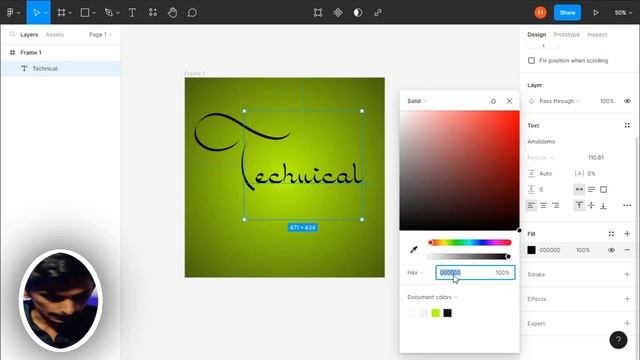This screenshot has height=360, width=640.
Task: Add an effect
Action: click(x=627, y=299)
